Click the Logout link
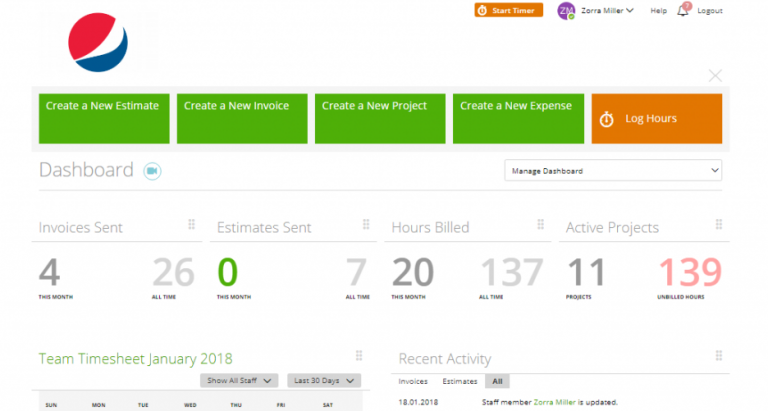This screenshot has height=411, width=768. coord(709,10)
